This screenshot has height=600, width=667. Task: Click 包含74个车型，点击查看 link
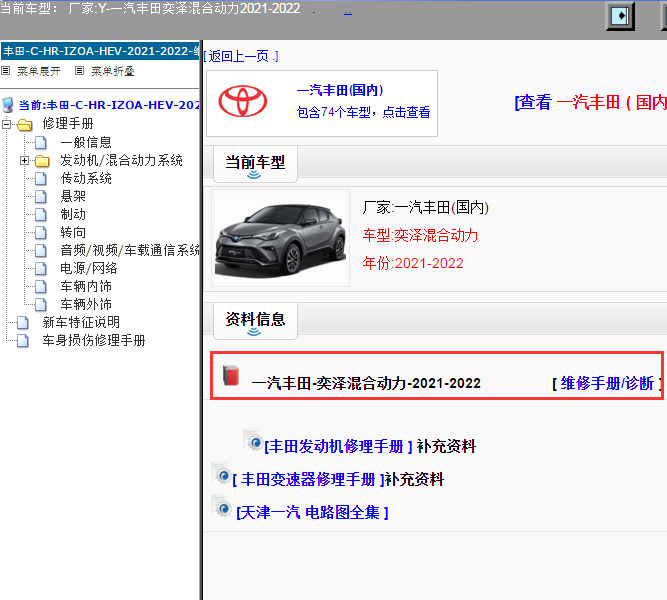coord(363,112)
